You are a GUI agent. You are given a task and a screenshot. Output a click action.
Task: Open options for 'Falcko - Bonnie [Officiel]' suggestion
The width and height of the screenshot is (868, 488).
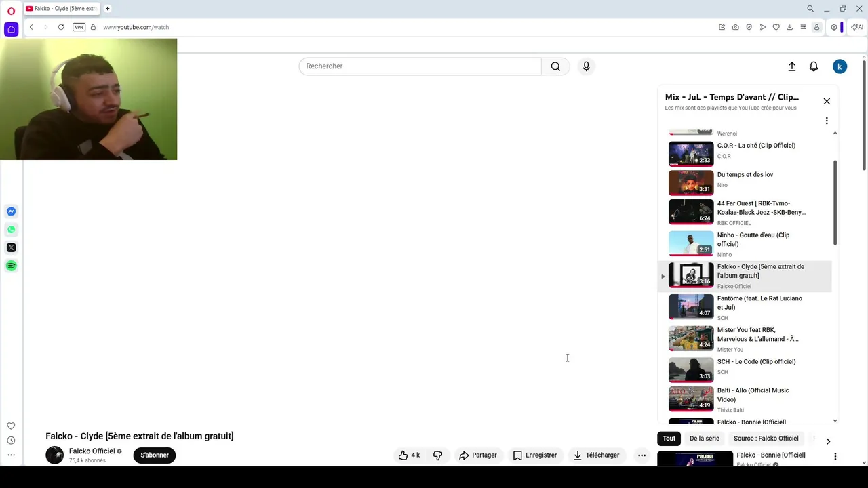[x=835, y=457]
